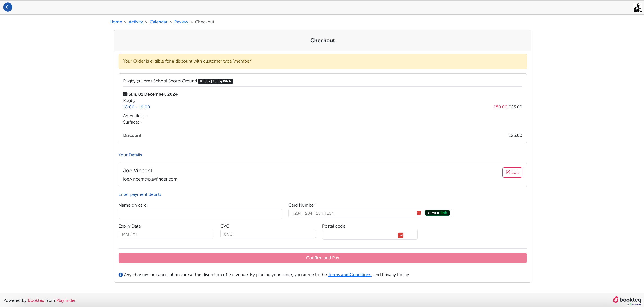Image resolution: width=644 pixels, height=307 pixels.
Task: Click the Rugby | Rugby Pitch badge
Action: pyautogui.click(x=216, y=81)
